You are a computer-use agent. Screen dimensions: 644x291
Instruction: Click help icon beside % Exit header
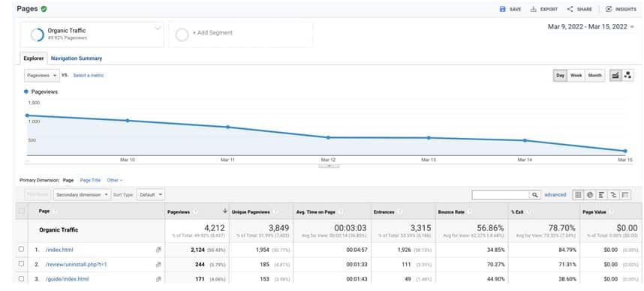pos(528,211)
